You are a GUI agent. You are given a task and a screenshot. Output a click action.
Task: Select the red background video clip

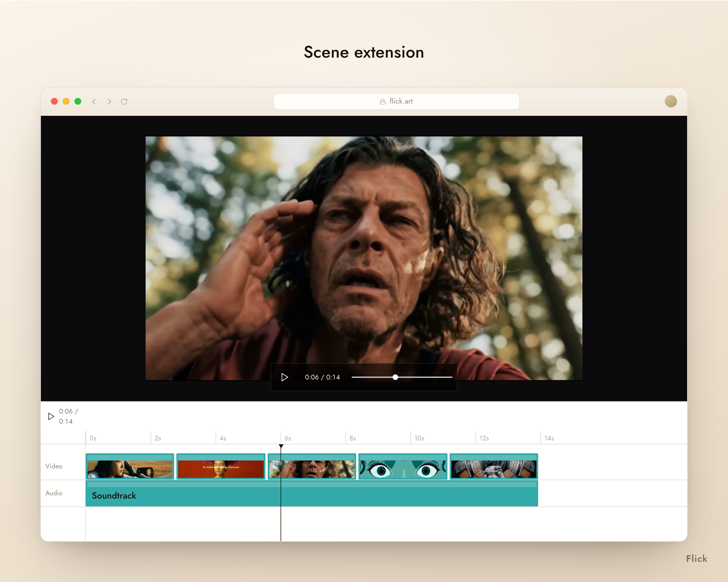click(x=221, y=466)
